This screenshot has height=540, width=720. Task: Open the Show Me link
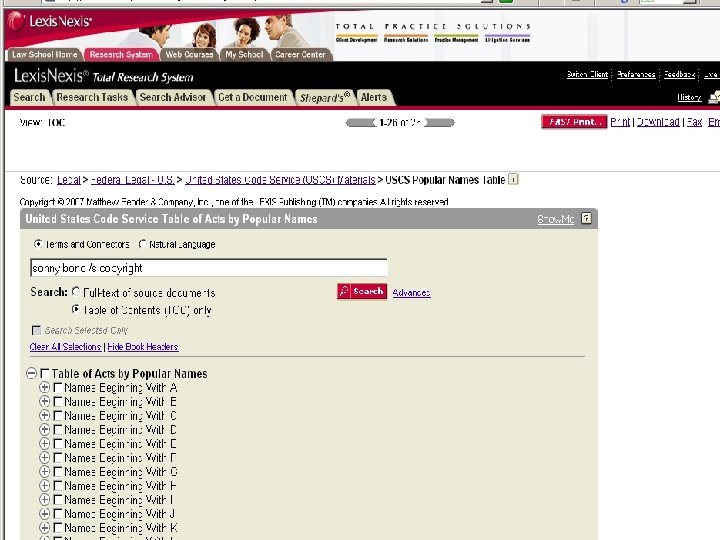556,219
